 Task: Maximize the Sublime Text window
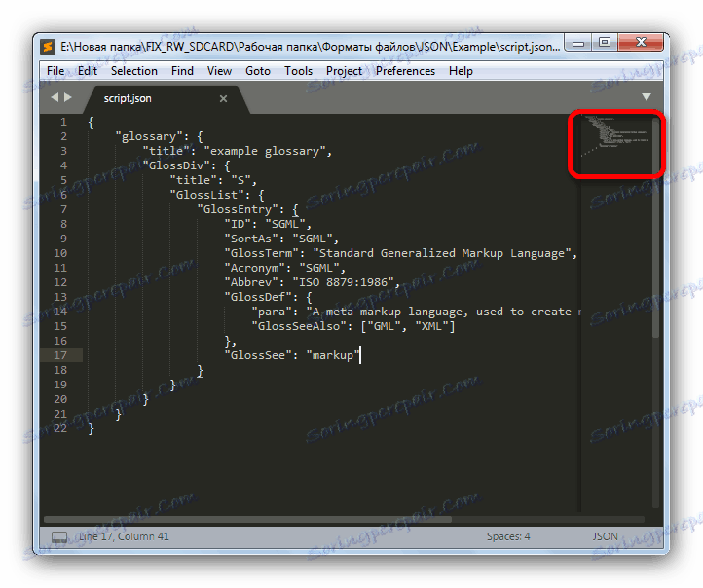pyautogui.click(x=605, y=43)
